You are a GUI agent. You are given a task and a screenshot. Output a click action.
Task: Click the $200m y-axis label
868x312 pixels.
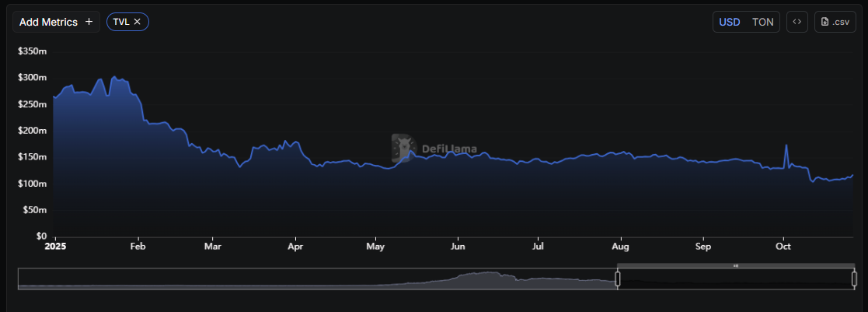[x=32, y=130]
